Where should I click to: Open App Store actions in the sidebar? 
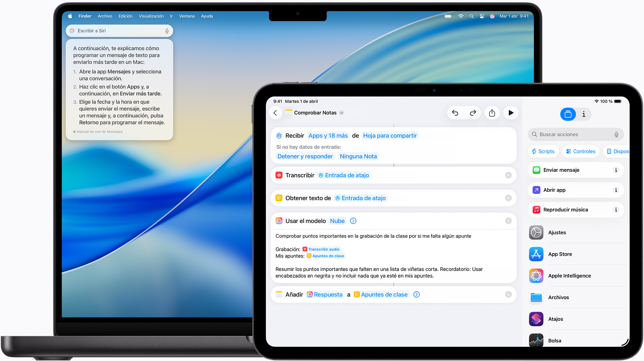(560, 254)
